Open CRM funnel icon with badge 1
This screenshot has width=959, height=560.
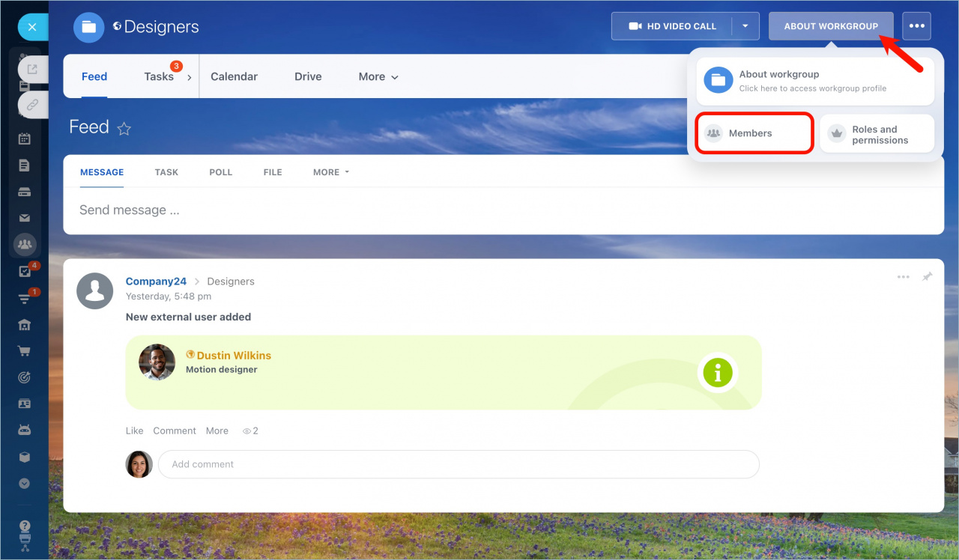coord(25,297)
